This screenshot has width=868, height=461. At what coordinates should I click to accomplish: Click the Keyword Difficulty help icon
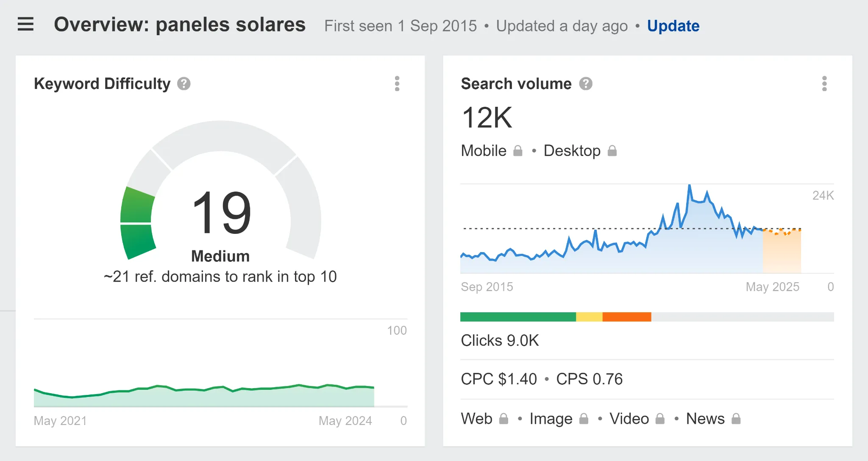tap(183, 84)
